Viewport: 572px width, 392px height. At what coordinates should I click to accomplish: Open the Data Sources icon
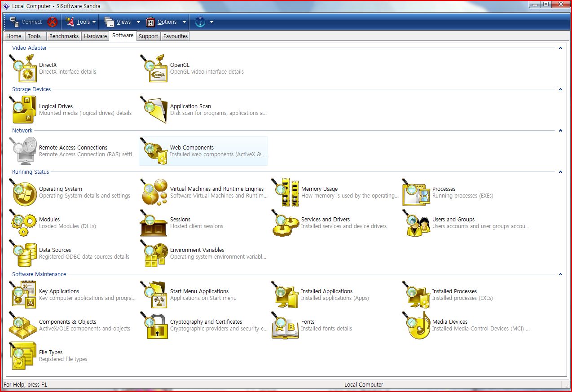(x=23, y=253)
